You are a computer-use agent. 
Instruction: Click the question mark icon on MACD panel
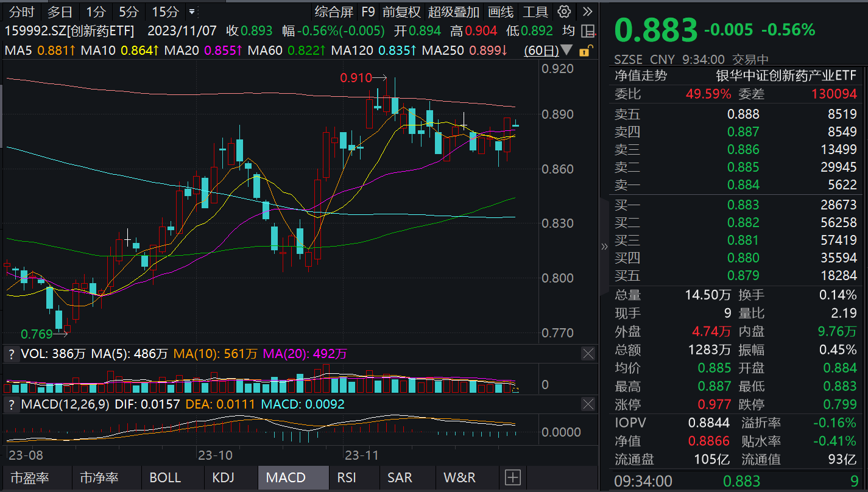click(x=12, y=404)
